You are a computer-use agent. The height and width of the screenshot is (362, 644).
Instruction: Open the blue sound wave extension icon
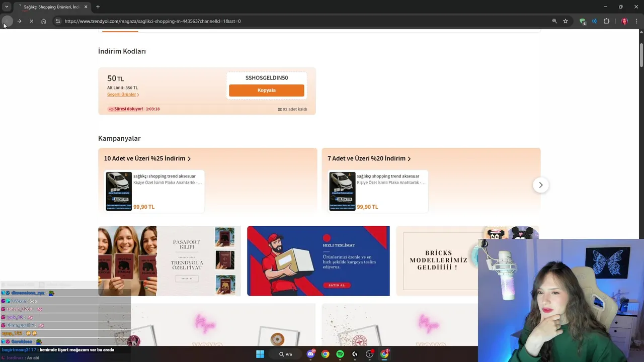[x=594, y=21]
